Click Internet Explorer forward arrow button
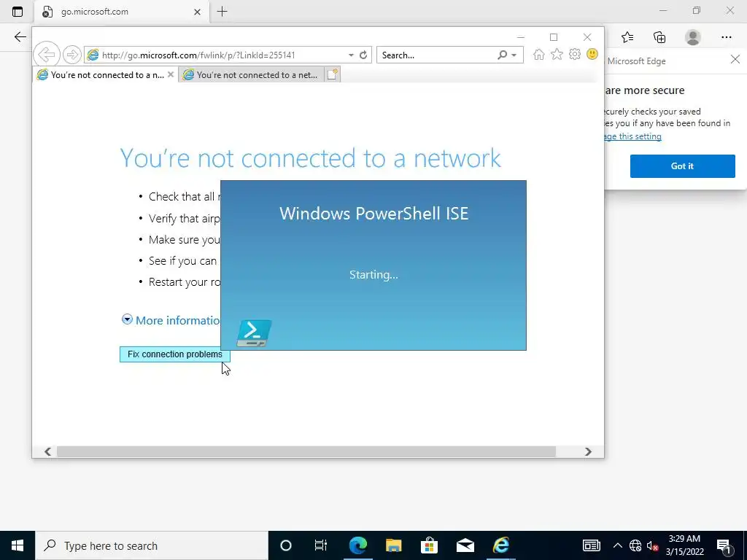747x560 pixels. click(x=72, y=55)
